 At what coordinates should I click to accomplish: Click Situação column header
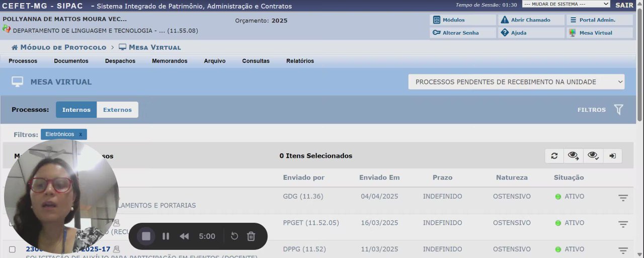click(x=569, y=177)
